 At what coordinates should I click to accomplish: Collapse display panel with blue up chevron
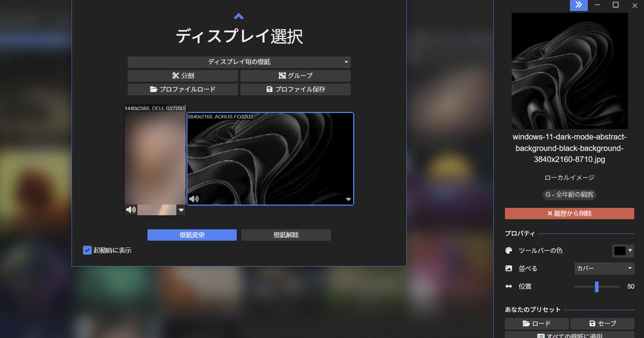tap(239, 16)
